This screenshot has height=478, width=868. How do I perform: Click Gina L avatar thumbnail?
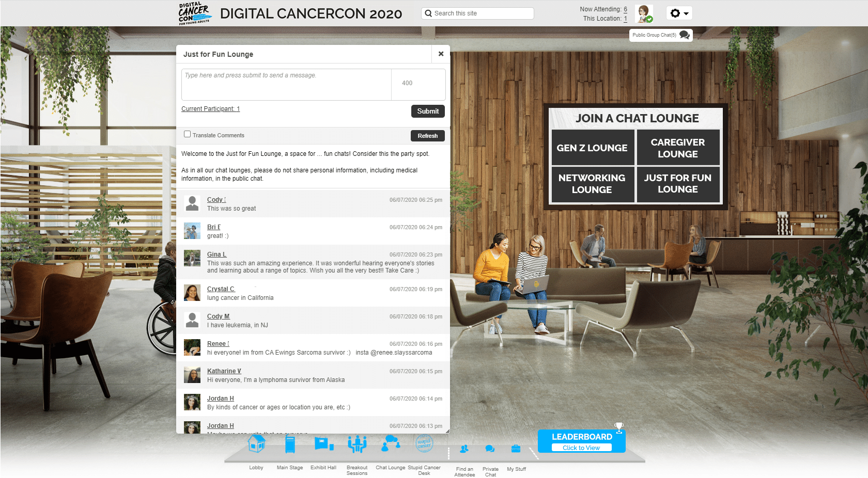[192, 258]
